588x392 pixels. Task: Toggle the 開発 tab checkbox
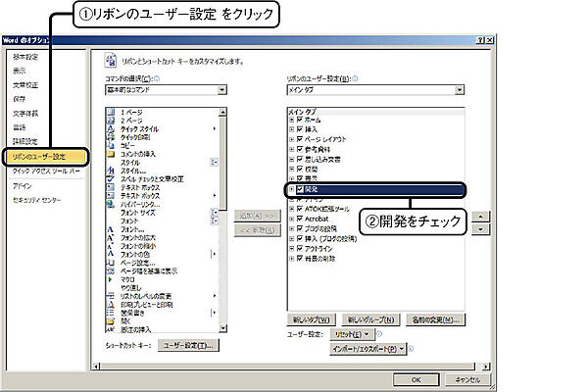[299, 188]
